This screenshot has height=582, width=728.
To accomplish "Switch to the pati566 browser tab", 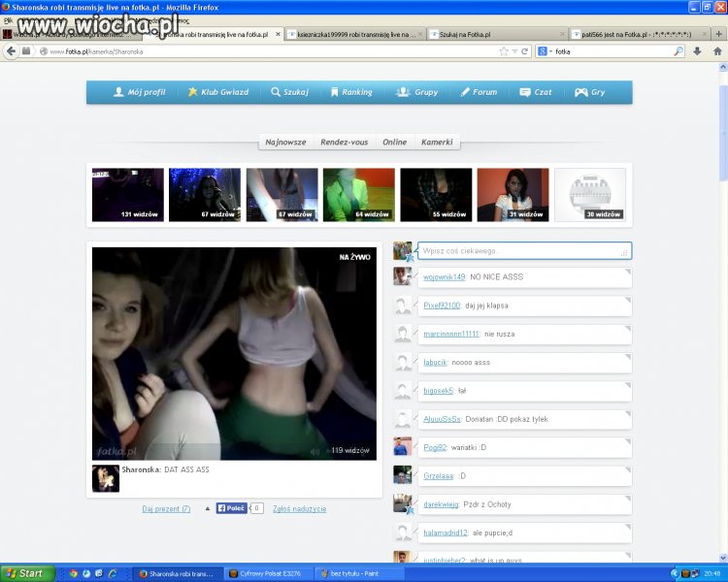I will (639, 34).
